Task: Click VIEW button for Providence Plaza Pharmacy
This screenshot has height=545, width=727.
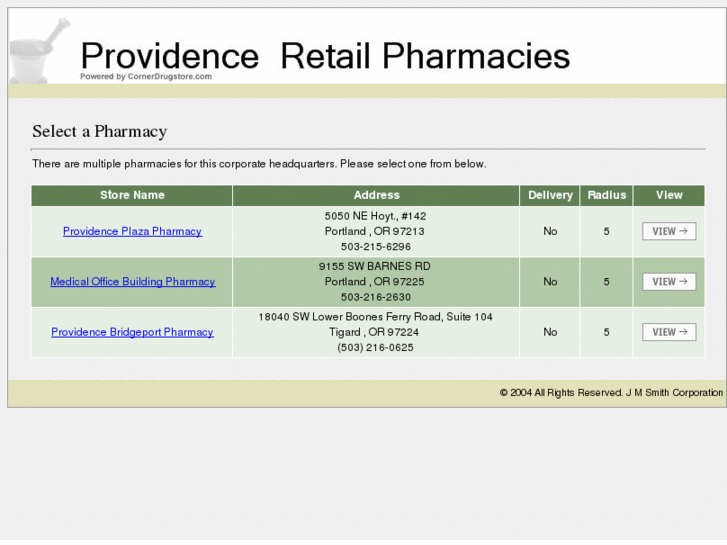Action: pyautogui.click(x=669, y=231)
